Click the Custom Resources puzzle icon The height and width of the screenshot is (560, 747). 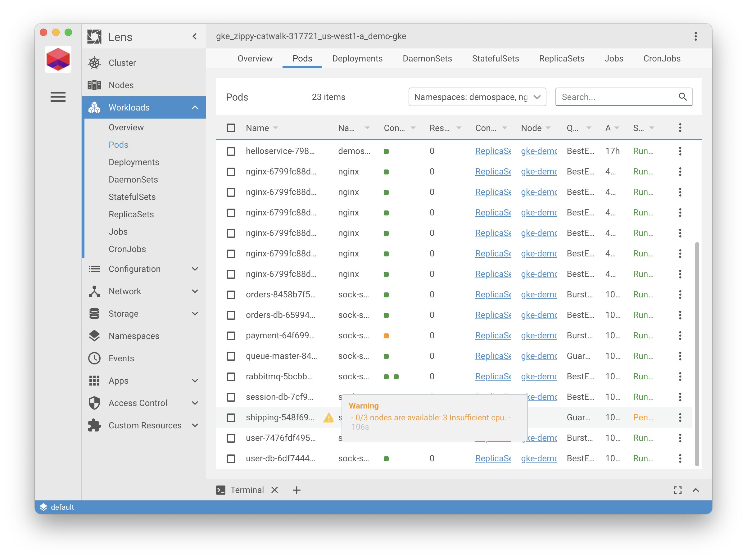pos(94,425)
